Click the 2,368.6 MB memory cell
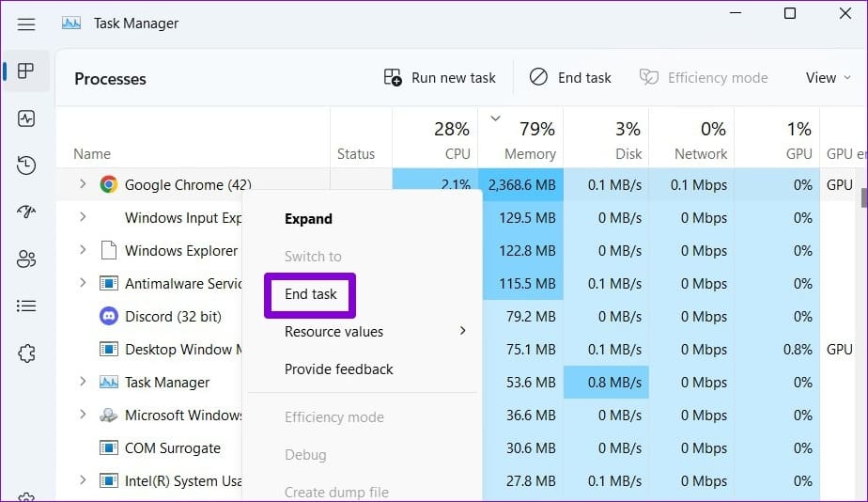The image size is (868, 502). tap(521, 184)
